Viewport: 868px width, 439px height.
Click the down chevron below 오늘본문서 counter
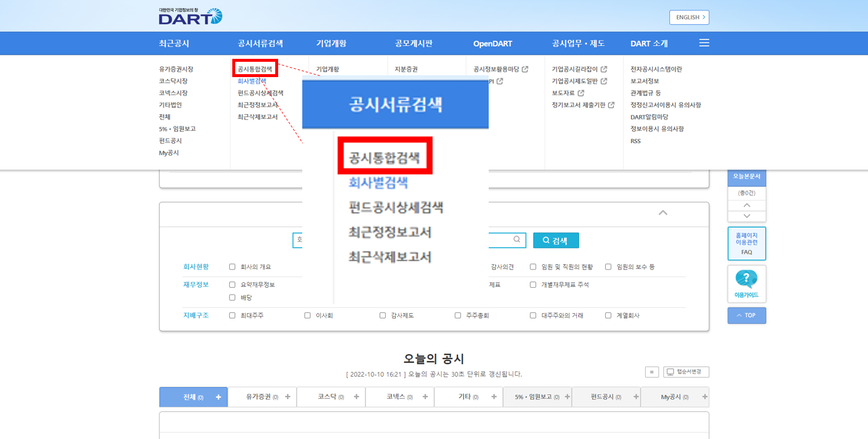[x=746, y=216]
